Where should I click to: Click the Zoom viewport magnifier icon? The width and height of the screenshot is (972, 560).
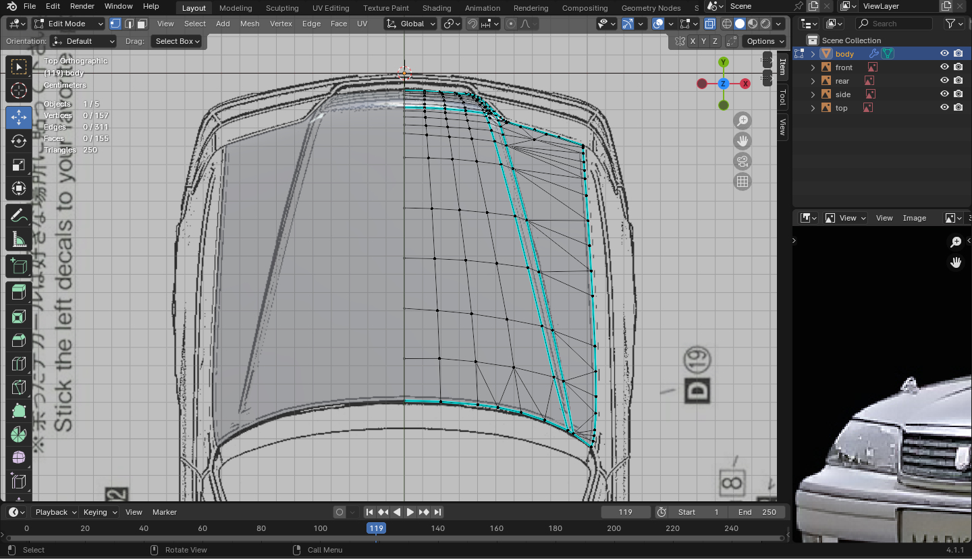pyautogui.click(x=742, y=121)
